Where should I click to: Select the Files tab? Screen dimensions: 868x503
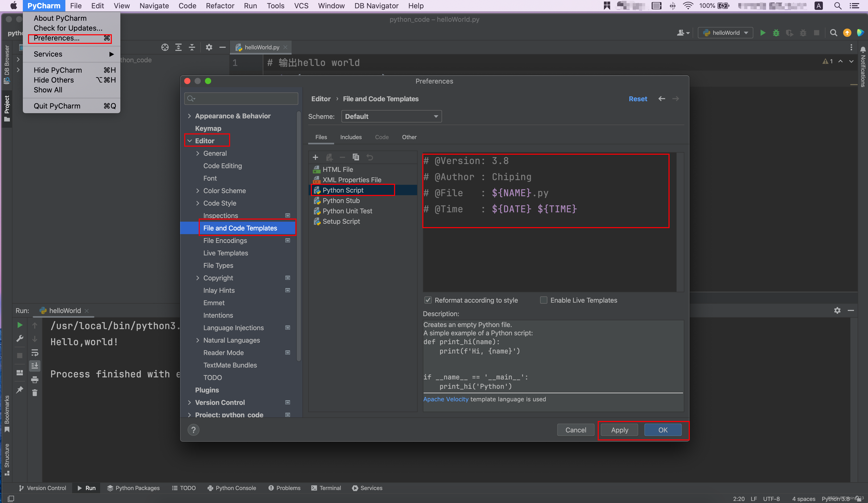321,137
